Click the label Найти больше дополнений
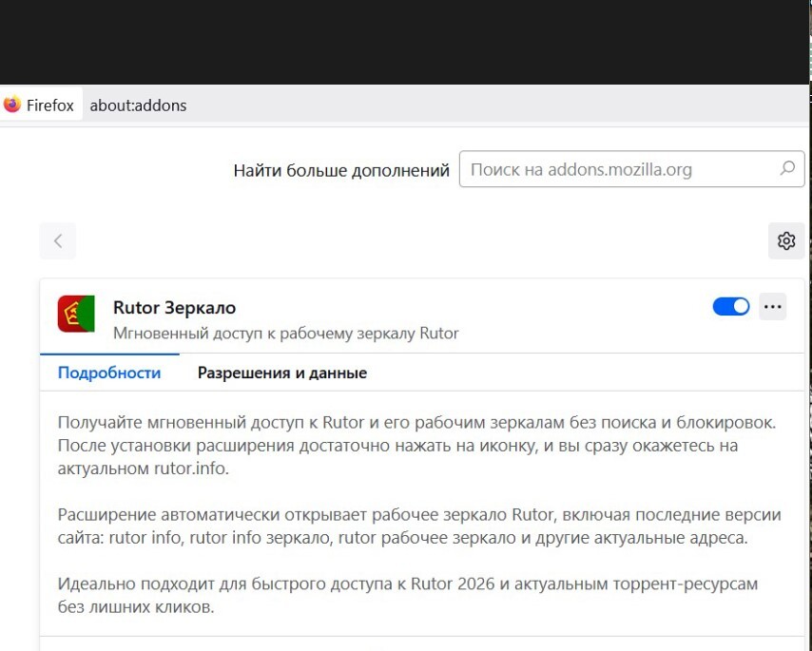Screen dimensions: 812x651 (341, 170)
